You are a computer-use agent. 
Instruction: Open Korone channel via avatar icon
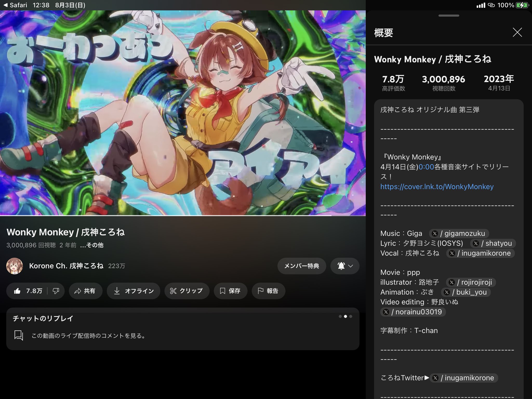[x=15, y=266]
